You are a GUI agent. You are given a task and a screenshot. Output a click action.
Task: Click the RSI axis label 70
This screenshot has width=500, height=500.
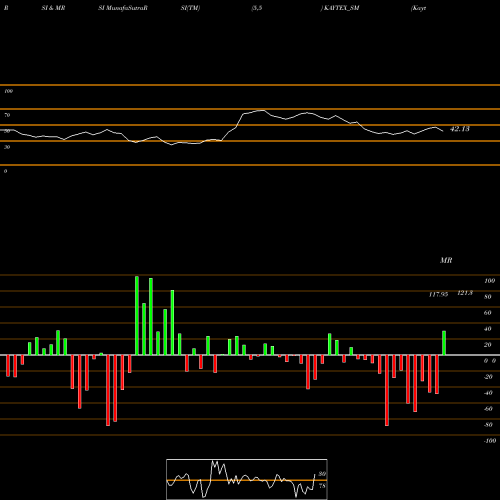tap(7, 115)
